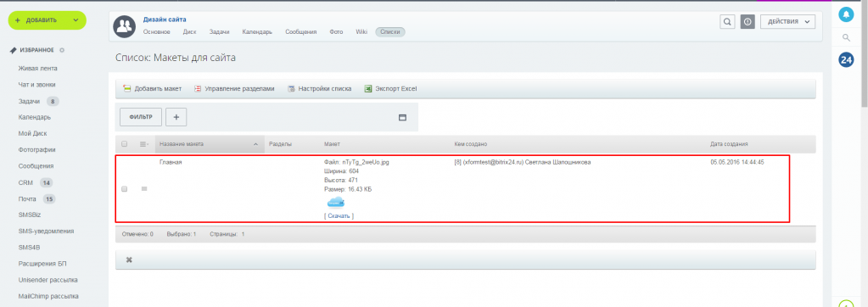Open Фотографии in sidebar
Screen dimensions: 868x307
click(36, 150)
